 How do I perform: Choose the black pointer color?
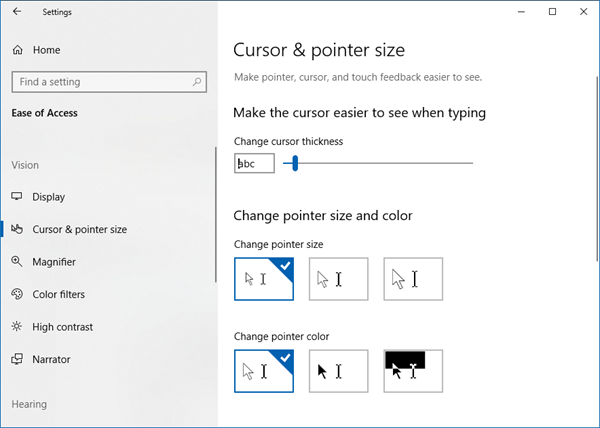click(x=339, y=371)
